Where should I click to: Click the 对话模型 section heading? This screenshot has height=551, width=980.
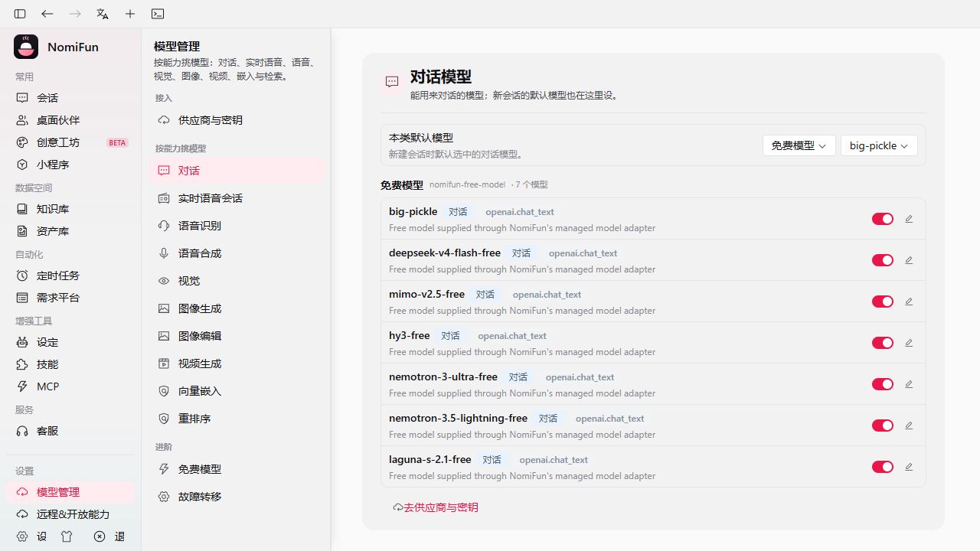[441, 77]
